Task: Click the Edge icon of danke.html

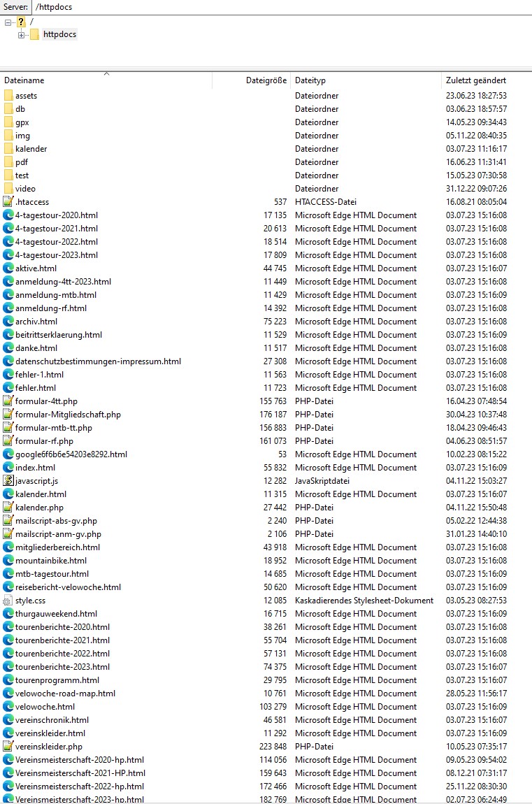Action: click(8, 347)
